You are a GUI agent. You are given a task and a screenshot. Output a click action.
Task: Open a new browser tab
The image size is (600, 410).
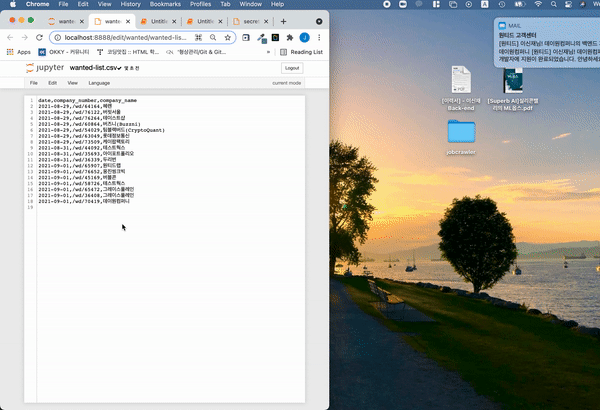283,21
